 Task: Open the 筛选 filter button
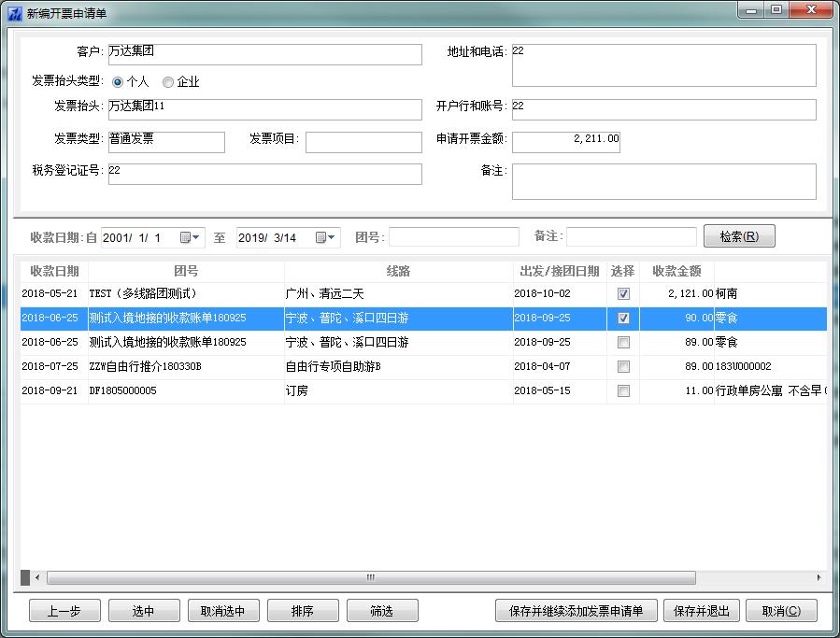[x=381, y=611]
